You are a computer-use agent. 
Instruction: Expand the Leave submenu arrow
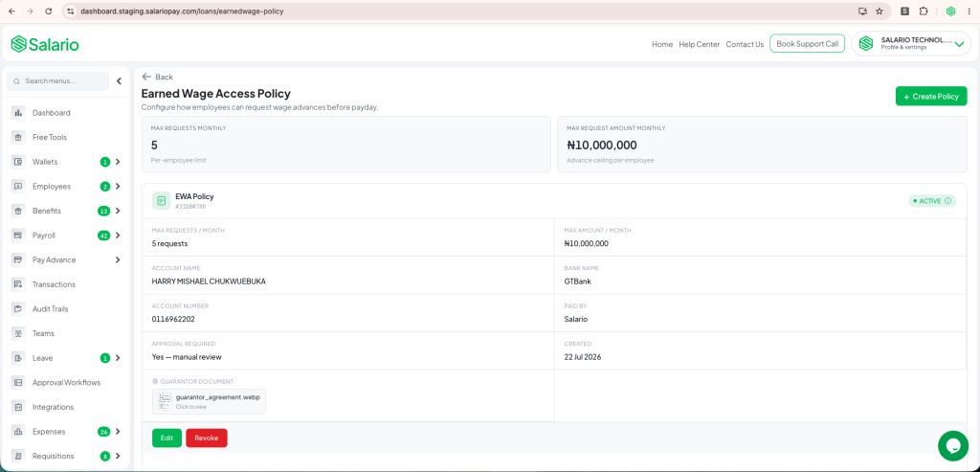[118, 358]
